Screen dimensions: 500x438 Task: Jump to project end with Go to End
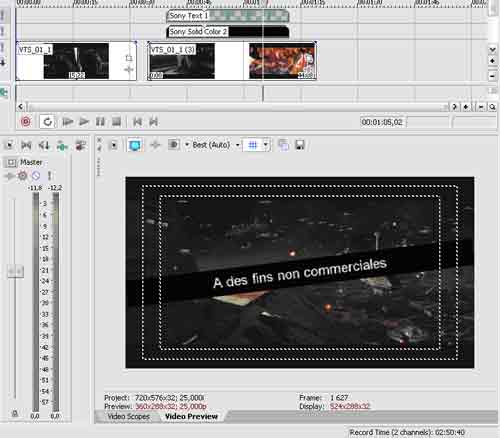click(153, 122)
